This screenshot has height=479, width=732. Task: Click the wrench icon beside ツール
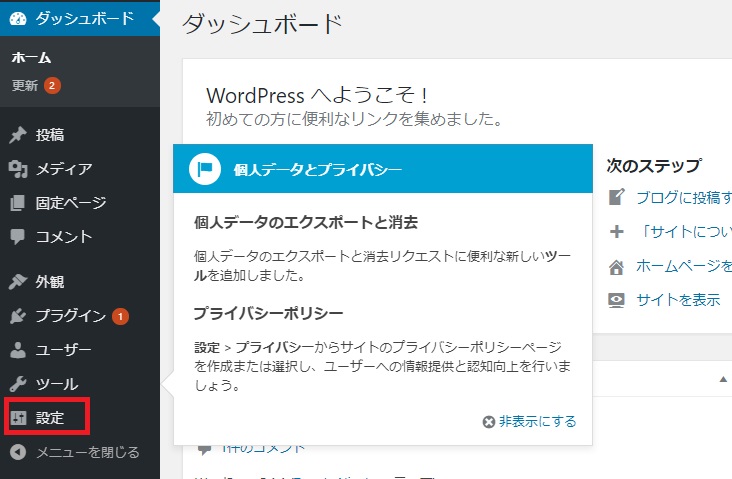[18, 384]
